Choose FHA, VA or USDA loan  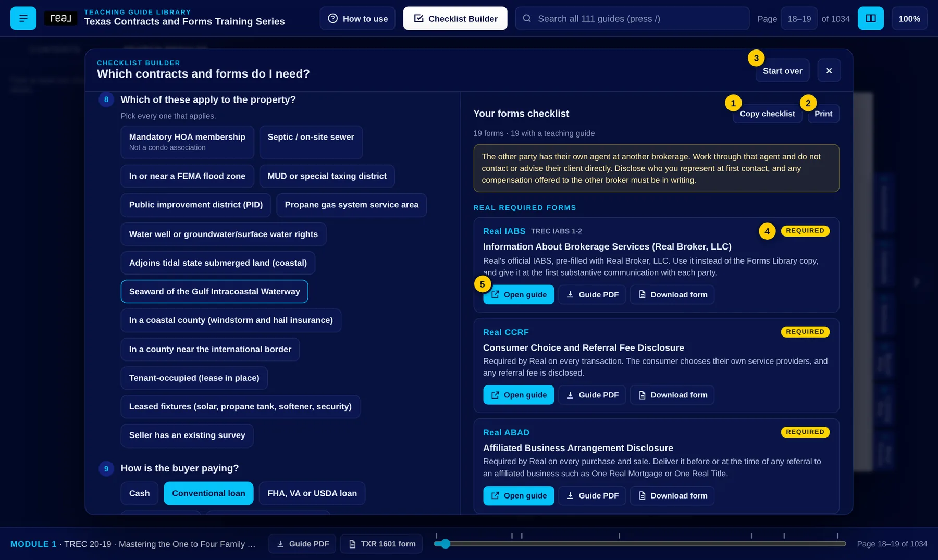click(x=312, y=493)
